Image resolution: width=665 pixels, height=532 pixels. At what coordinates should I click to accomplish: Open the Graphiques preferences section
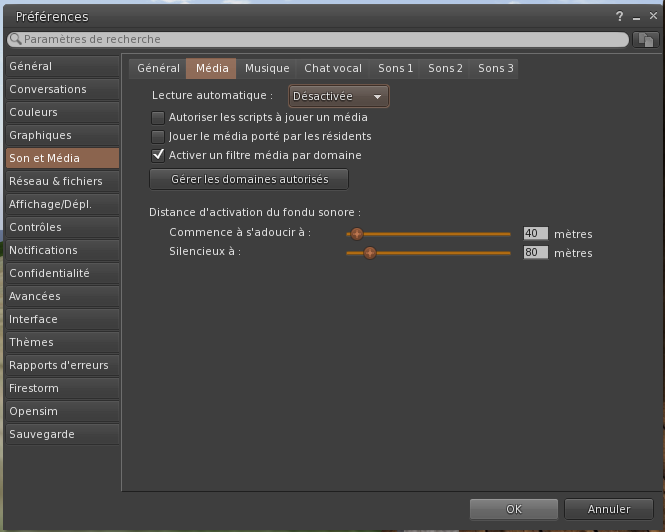40,135
